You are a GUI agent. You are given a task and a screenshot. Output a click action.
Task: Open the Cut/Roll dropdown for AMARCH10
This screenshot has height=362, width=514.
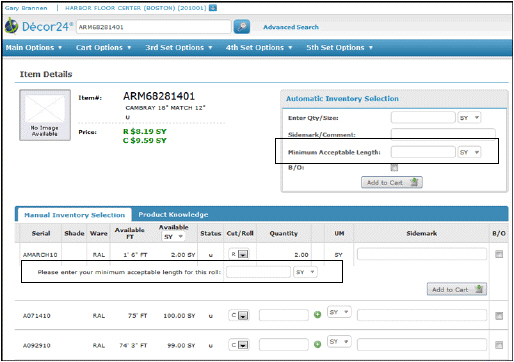[239, 254]
